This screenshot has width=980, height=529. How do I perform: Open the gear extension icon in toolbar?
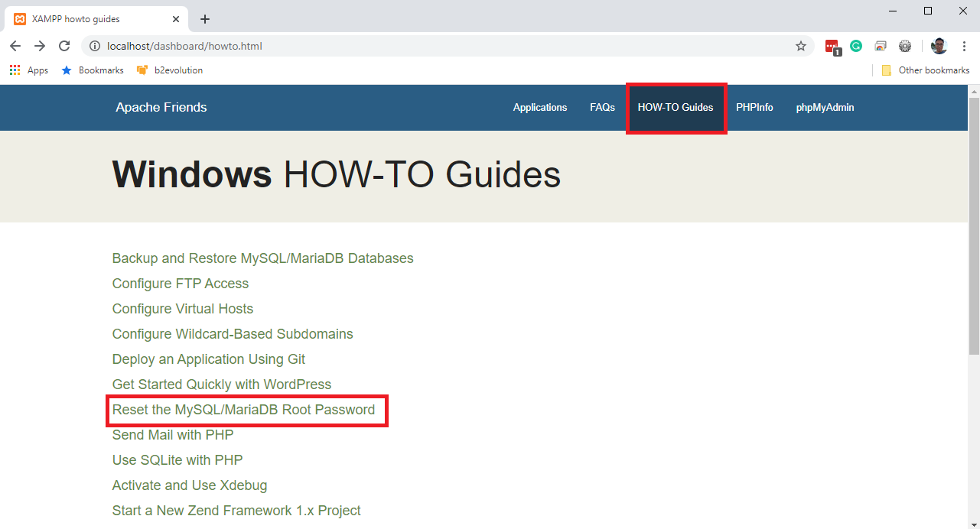coord(905,46)
